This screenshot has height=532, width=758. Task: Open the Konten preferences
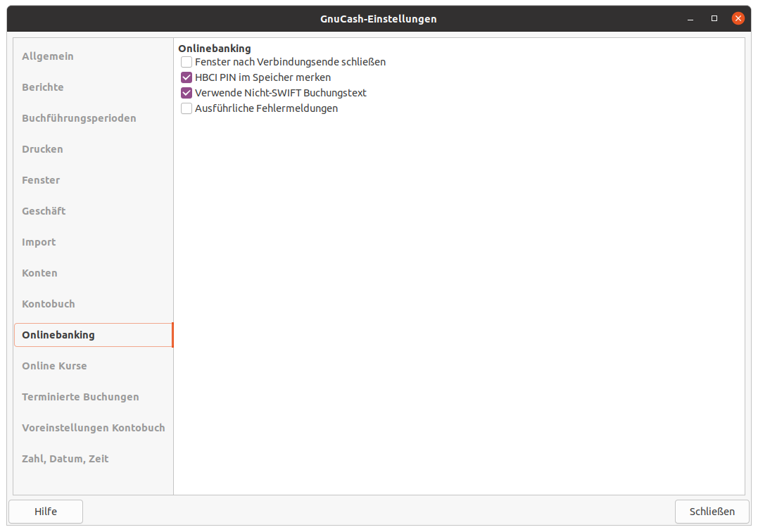[39, 273]
